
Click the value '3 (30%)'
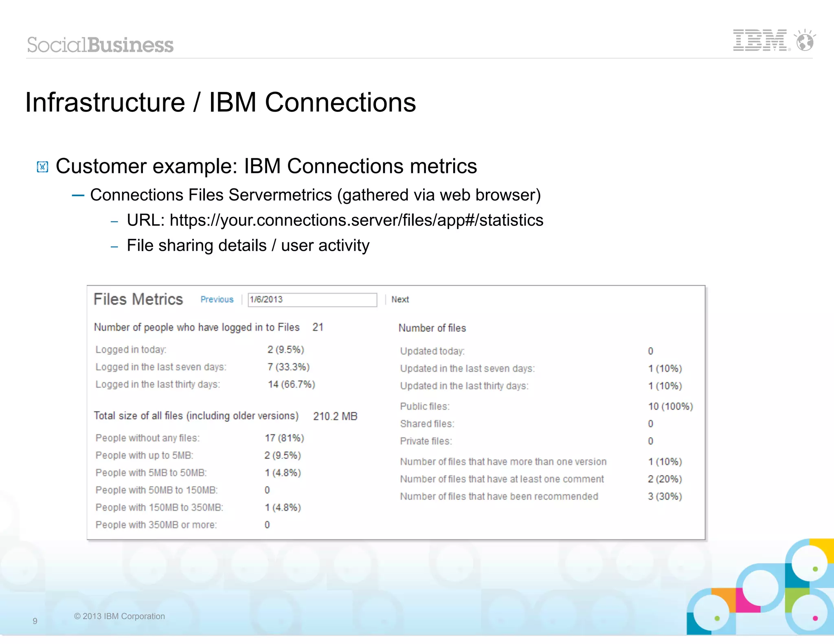point(665,497)
